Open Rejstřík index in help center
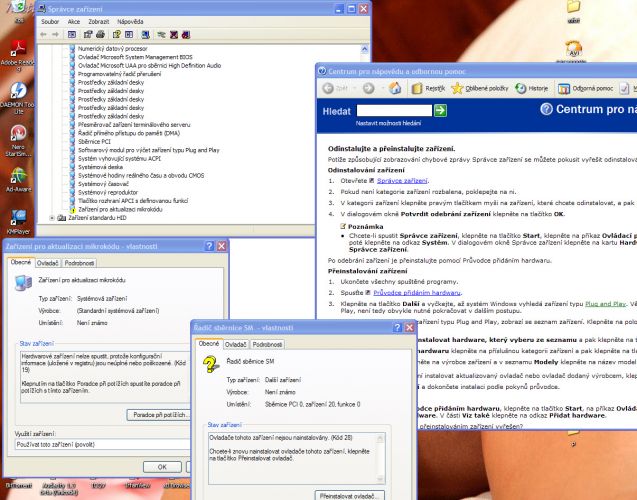Screen dimensions: 637x500 [x=428, y=88]
